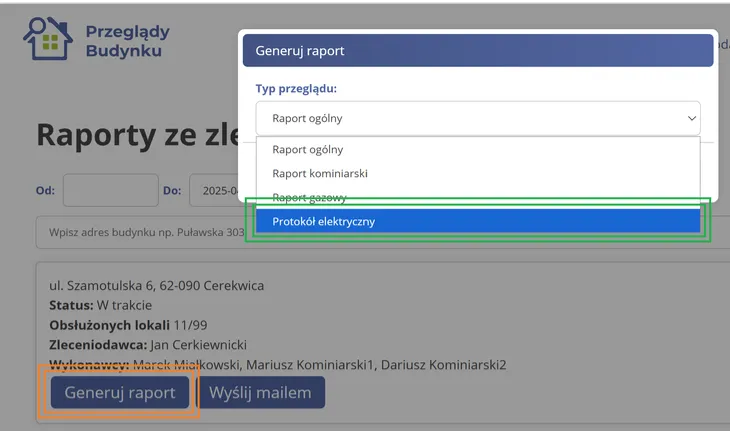Focus the Do date input field
This screenshot has height=431, width=730.
click(215, 190)
